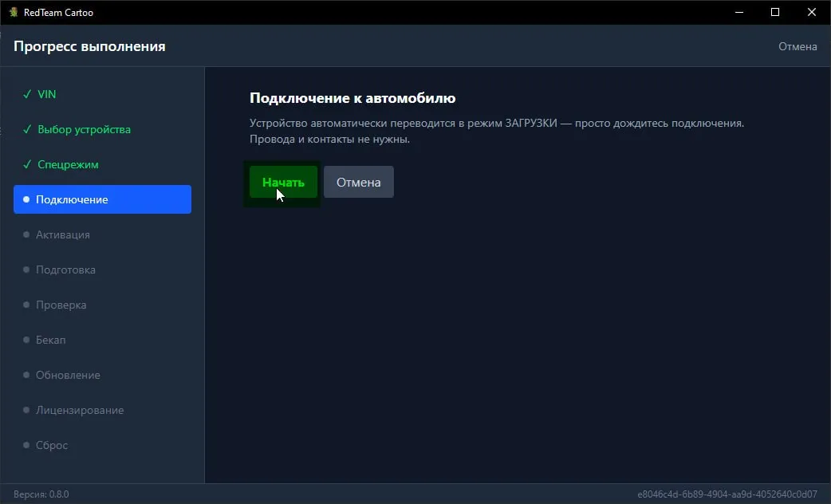Click the Отмена link in the header
Image resolution: width=831 pixels, height=504 pixels.
pyautogui.click(x=797, y=46)
